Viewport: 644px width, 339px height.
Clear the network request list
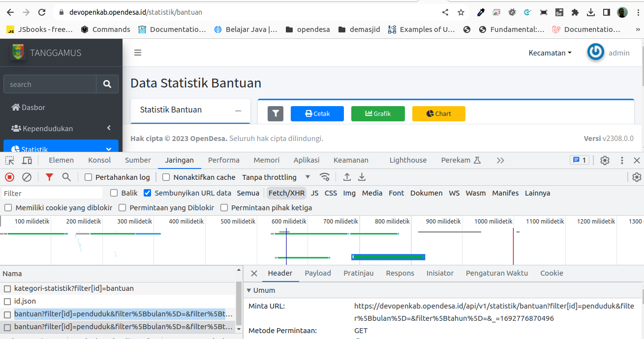(27, 177)
